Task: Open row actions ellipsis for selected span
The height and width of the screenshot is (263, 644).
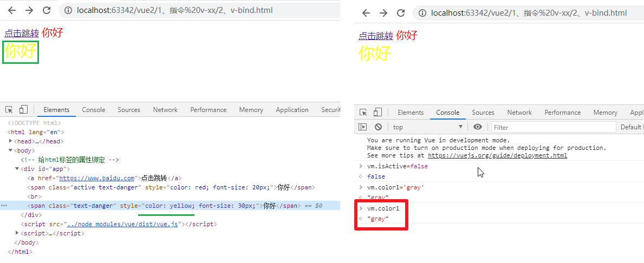Action: 4,206
